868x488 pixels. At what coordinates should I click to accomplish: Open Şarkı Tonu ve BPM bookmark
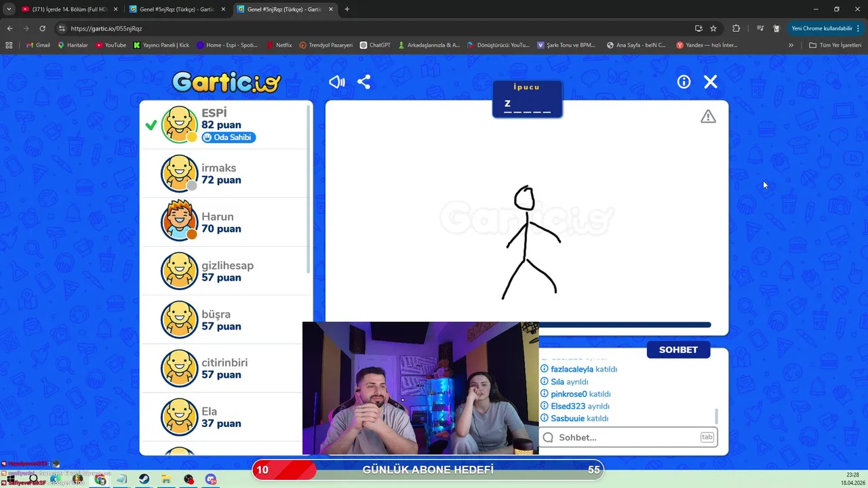tap(566, 45)
